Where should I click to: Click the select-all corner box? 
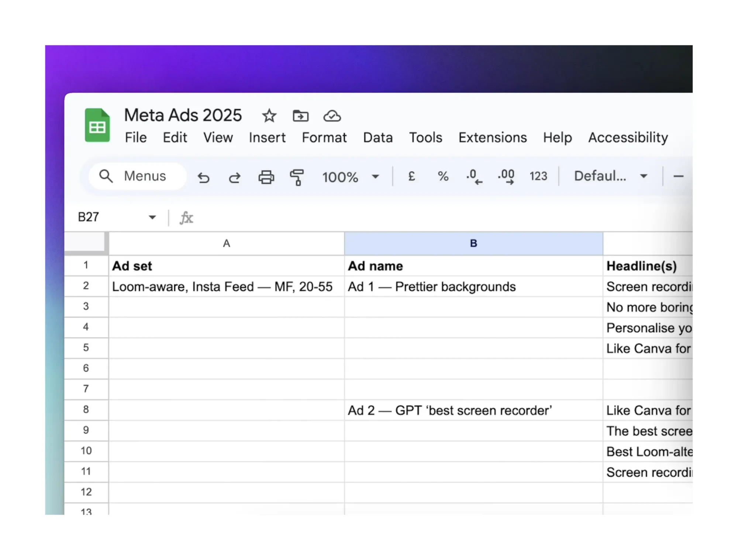[x=86, y=243]
